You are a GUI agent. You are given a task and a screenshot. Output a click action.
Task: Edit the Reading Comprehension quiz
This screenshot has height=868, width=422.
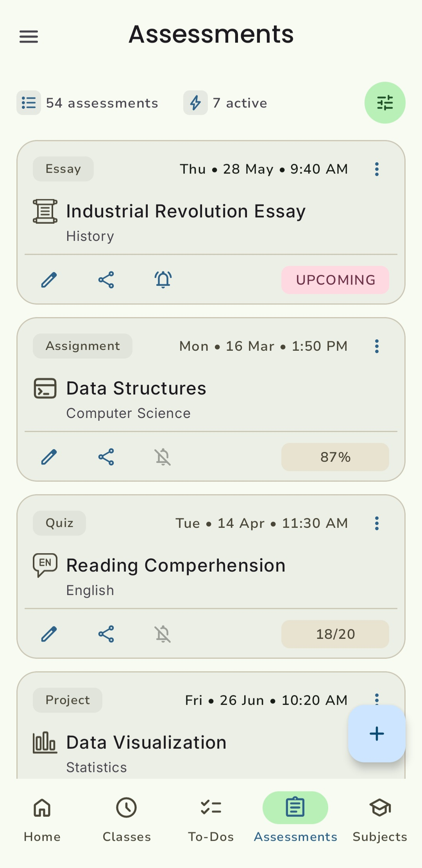tap(49, 634)
